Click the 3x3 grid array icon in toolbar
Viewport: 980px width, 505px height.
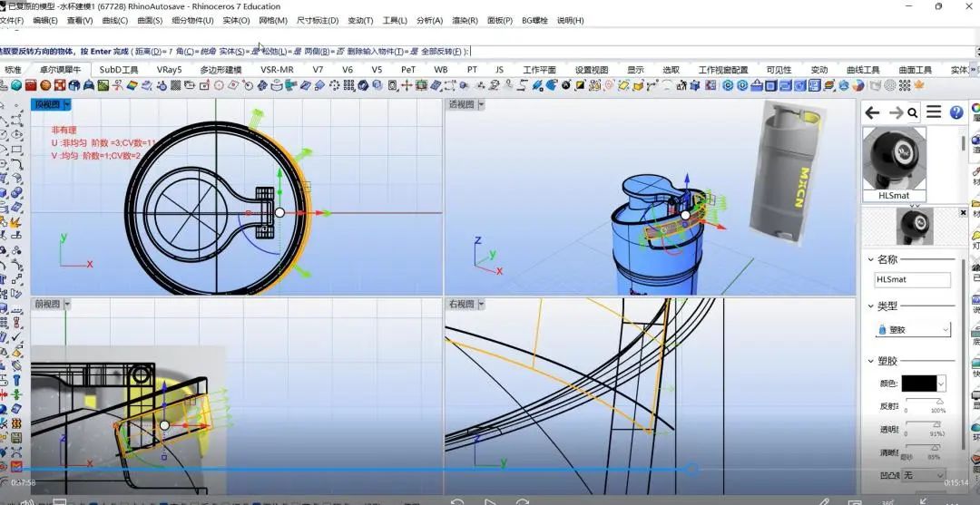point(348,85)
